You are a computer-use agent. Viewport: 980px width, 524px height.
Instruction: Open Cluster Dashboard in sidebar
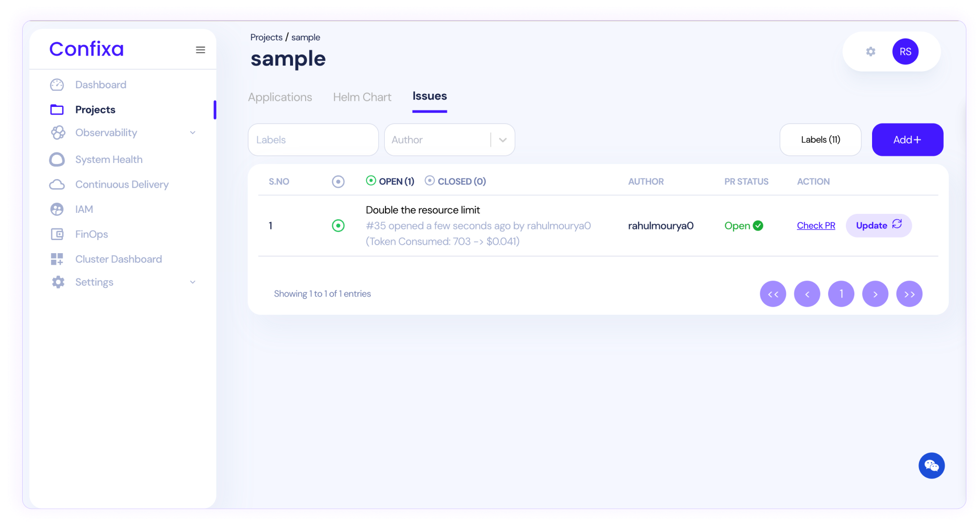(119, 259)
